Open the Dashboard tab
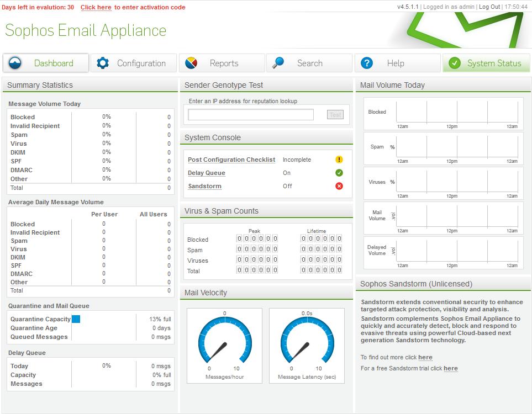This screenshot has height=414, width=532. click(46, 63)
